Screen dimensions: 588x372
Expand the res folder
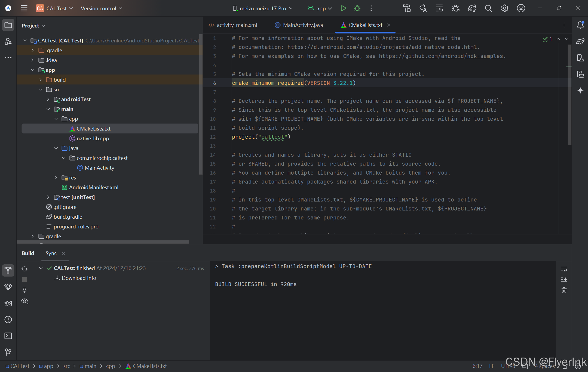coord(56,178)
